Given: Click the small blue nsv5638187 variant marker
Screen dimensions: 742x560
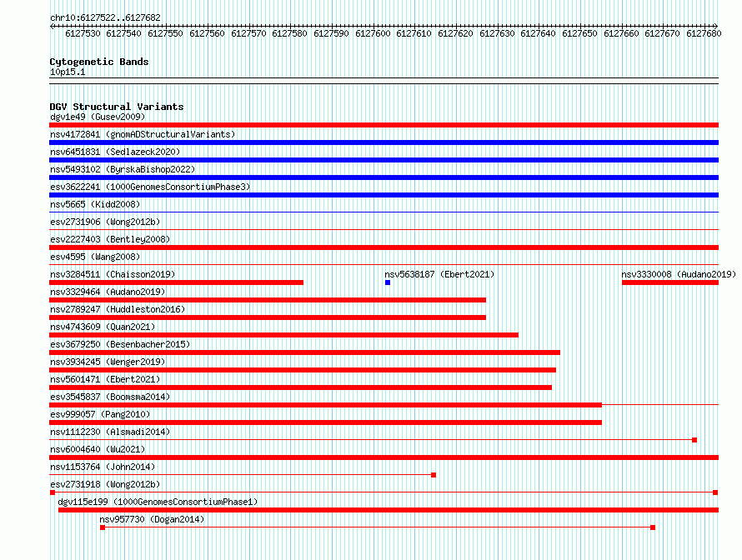Looking at the screenshot, I should 388,282.
